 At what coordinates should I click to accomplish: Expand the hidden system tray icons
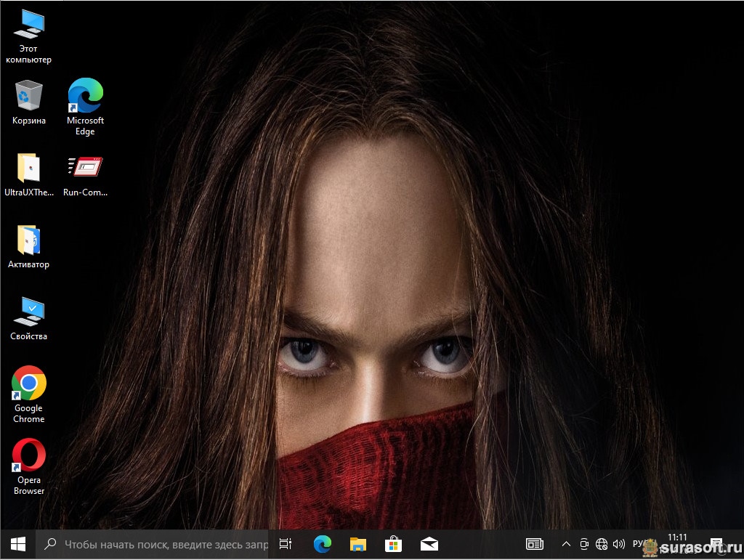[x=566, y=543]
